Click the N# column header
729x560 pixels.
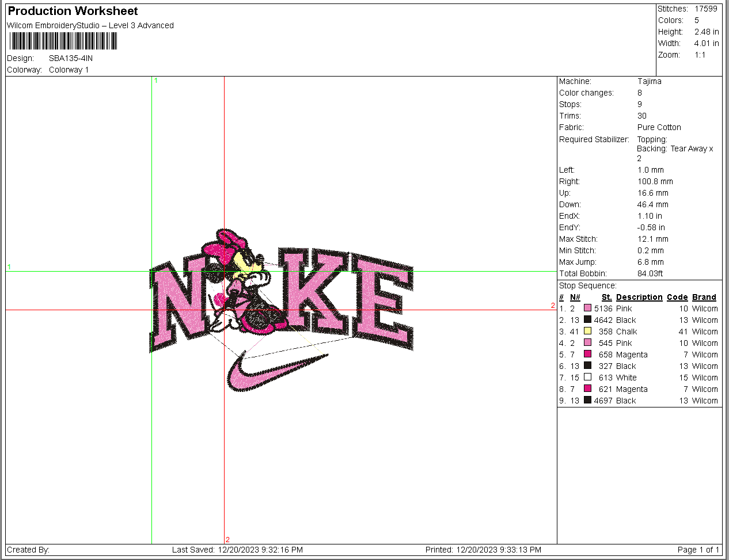click(x=575, y=297)
